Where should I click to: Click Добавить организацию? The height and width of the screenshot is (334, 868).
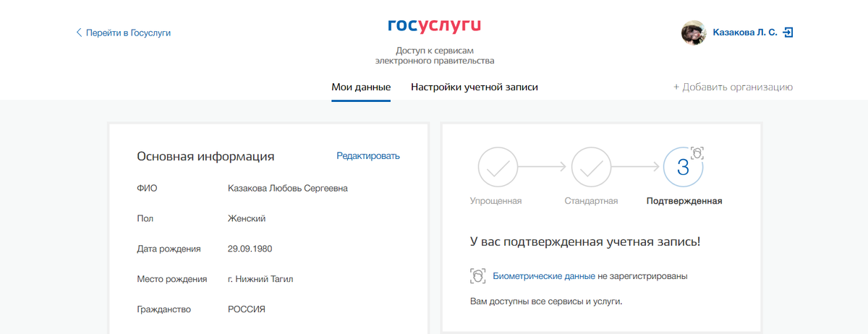733,87
